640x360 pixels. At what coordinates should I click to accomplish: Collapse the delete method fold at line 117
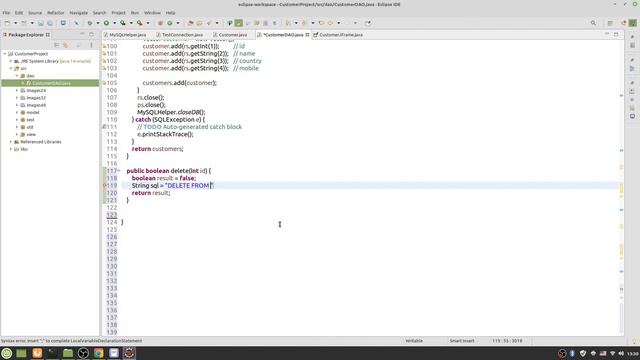tap(119, 171)
